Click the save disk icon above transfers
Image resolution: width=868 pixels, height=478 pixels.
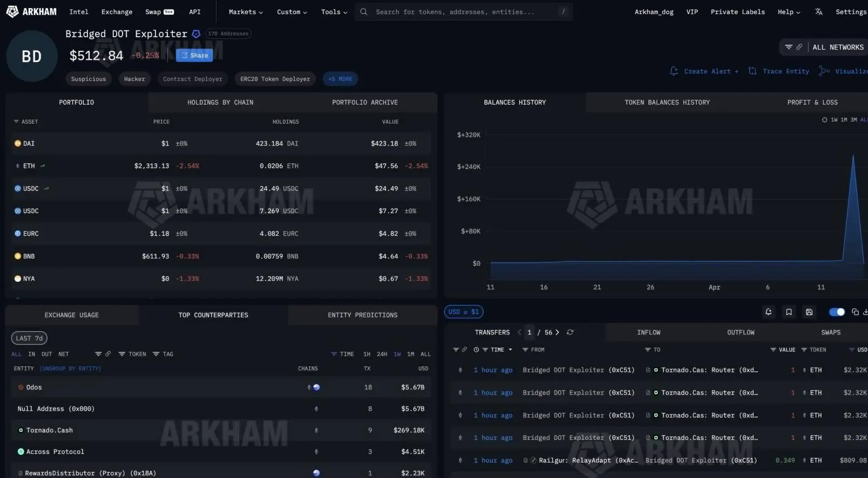pyautogui.click(x=809, y=312)
